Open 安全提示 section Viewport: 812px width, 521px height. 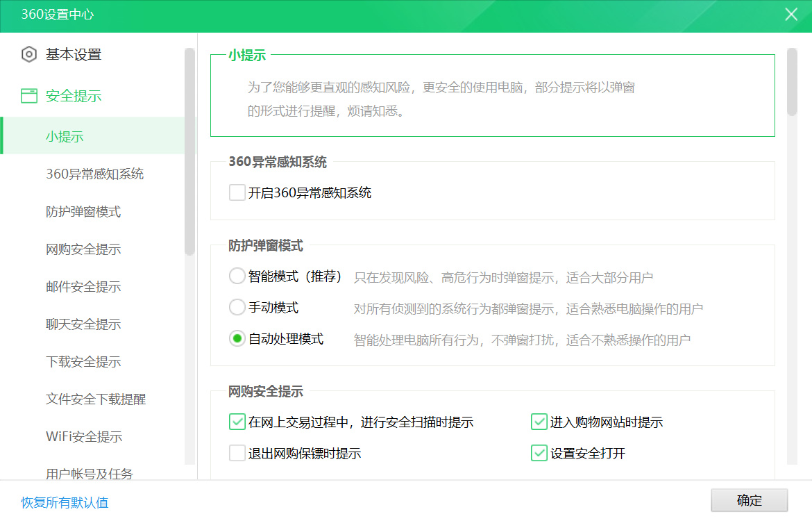click(x=73, y=96)
